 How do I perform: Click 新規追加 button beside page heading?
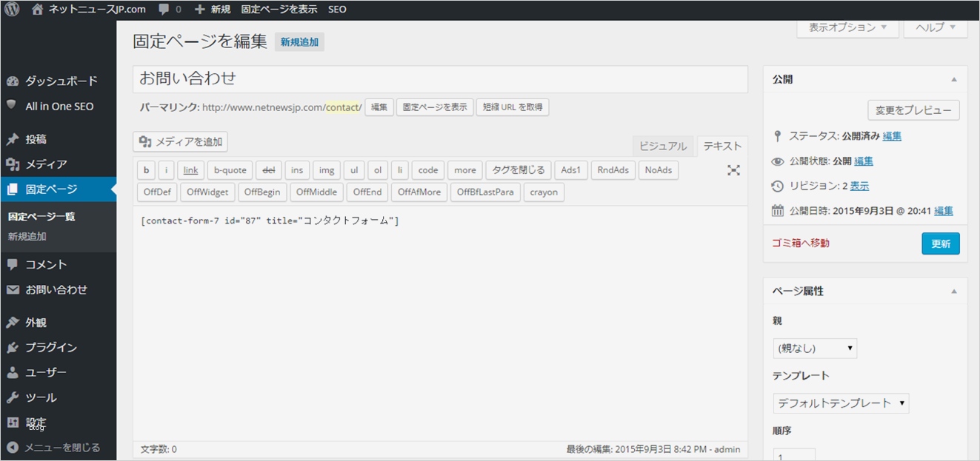click(299, 42)
